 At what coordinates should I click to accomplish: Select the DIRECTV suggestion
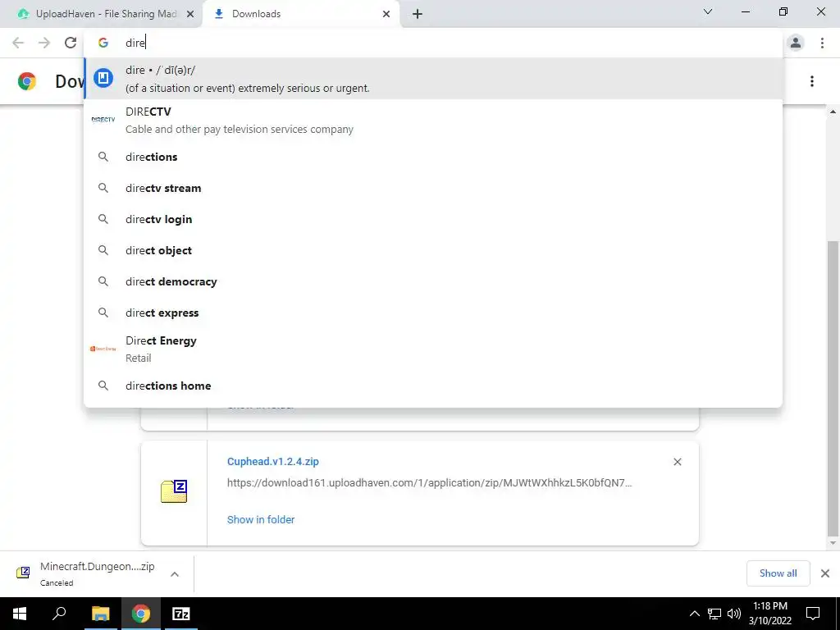coord(433,121)
